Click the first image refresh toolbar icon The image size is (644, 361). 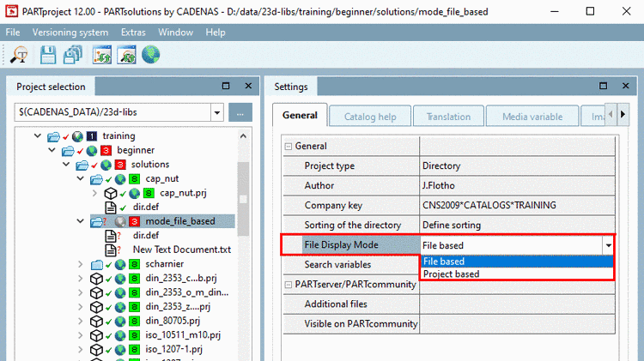point(102,55)
